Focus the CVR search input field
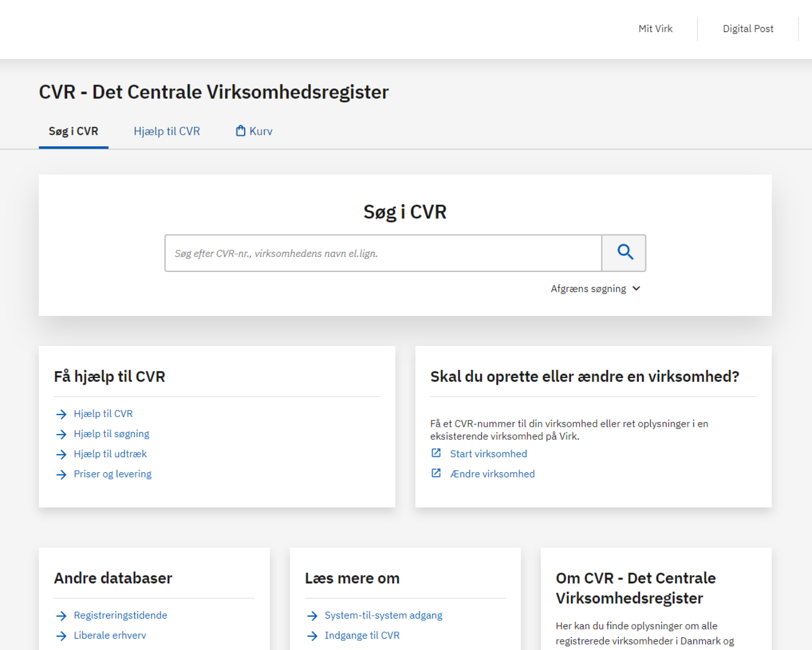This screenshot has height=650, width=812. click(x=383, y=253)
